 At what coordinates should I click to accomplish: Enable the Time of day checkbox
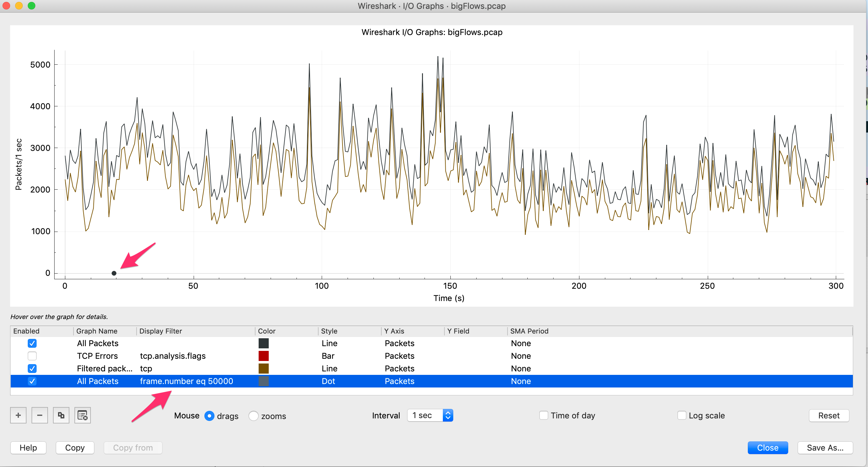[543, 415]
